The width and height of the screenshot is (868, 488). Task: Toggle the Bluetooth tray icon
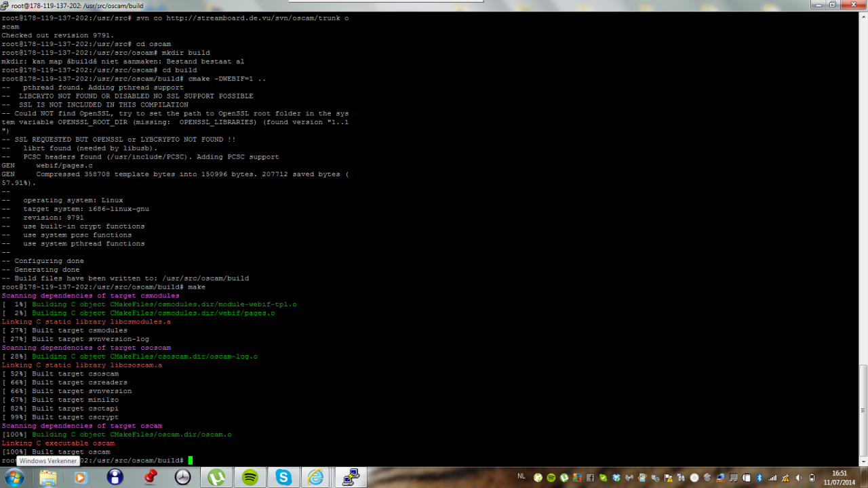tap(759, 478)
